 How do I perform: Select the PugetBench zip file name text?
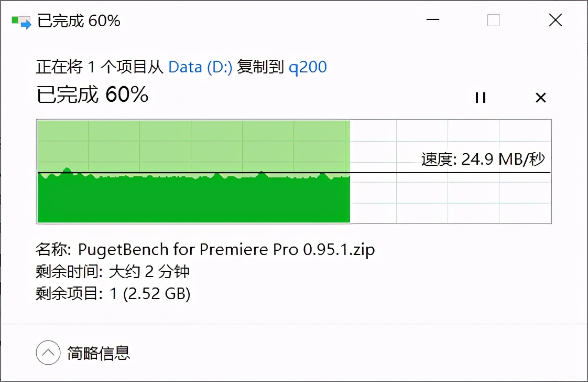[x=226, y=249]
